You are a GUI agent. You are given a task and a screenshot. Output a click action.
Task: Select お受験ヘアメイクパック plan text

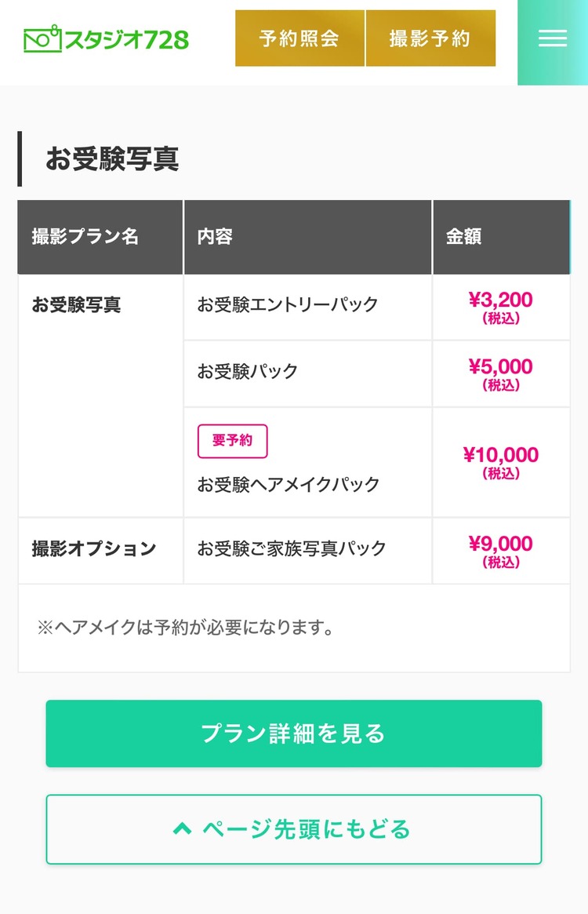coord(288,484)
